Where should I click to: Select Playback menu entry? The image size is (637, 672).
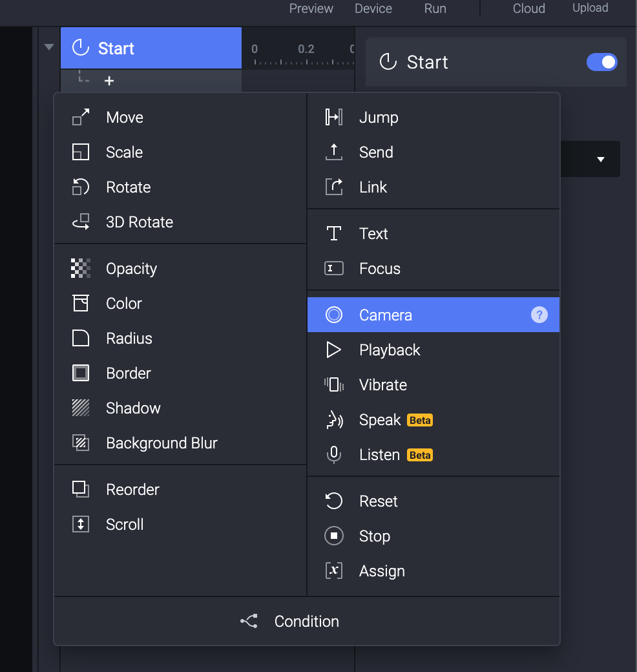[x=390, y=350]
